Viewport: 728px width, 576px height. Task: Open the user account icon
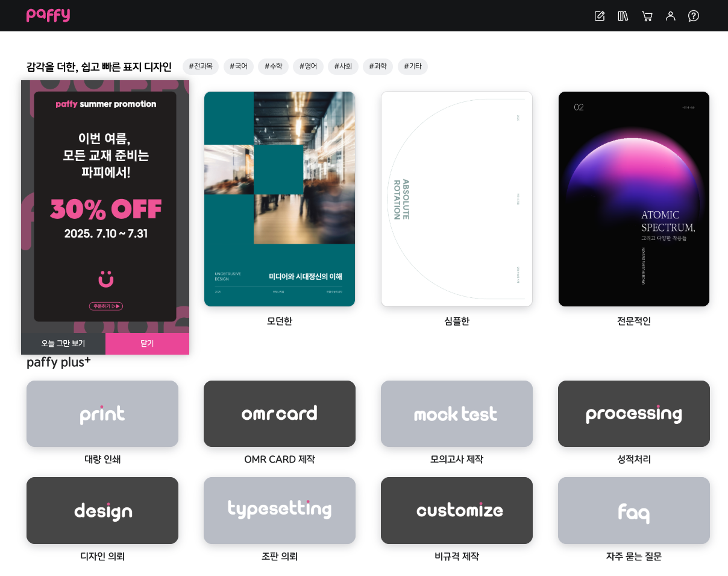point(671,16)
